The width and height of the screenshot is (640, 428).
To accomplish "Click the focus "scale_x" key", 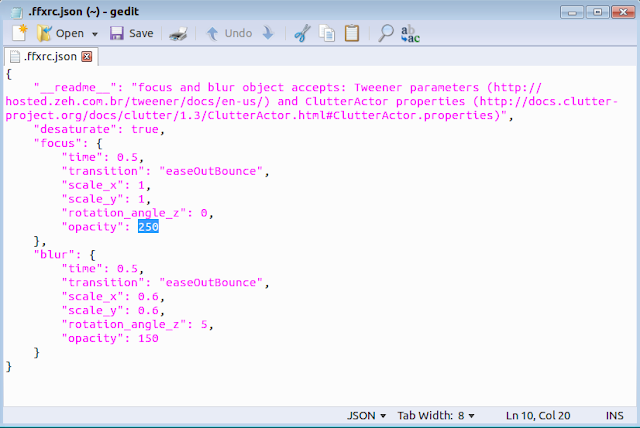I will pos(92,185).
